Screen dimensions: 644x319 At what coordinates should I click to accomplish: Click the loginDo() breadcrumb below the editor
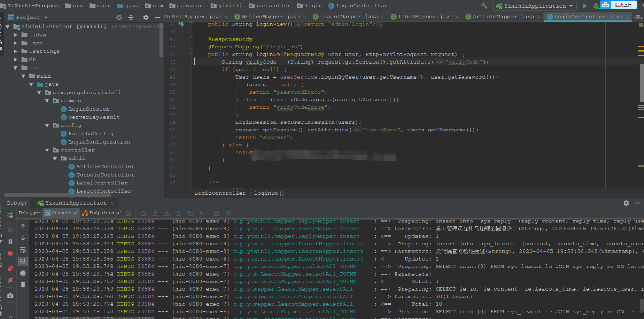click(269, 193)
